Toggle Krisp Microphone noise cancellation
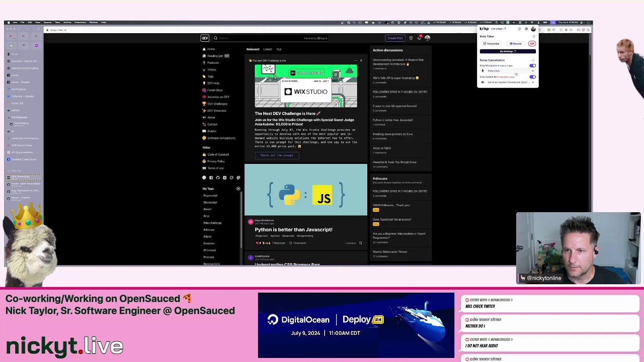Viewport: 644px width, 362px height. (x=533, y=66)
